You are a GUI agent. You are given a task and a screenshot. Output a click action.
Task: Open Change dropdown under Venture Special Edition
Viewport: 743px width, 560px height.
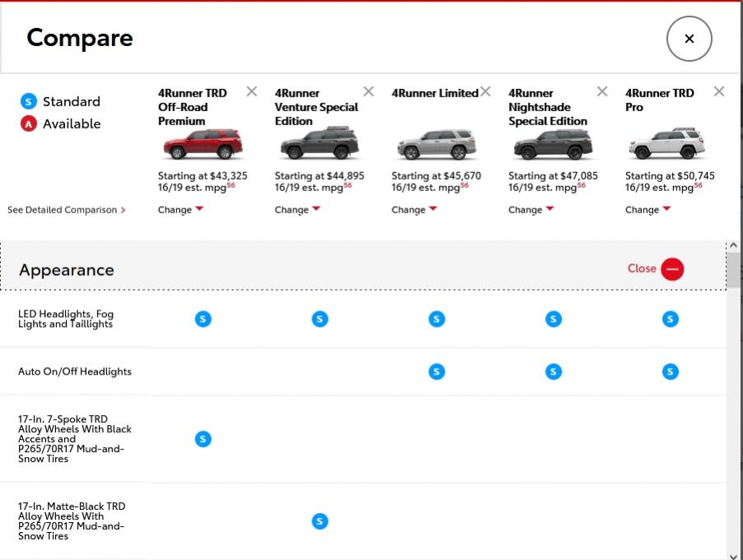coord(297,209)
